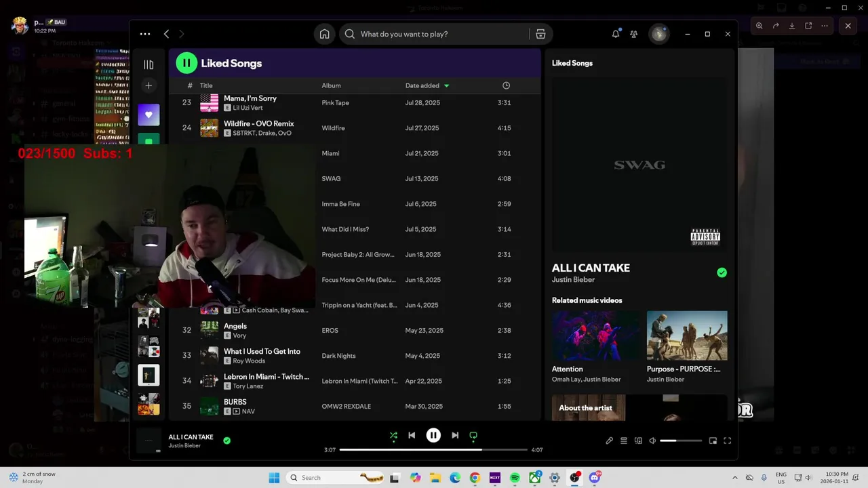868x488 pixels.
Task: Pause Liked Songs with green header button
Action: [186, 63]
